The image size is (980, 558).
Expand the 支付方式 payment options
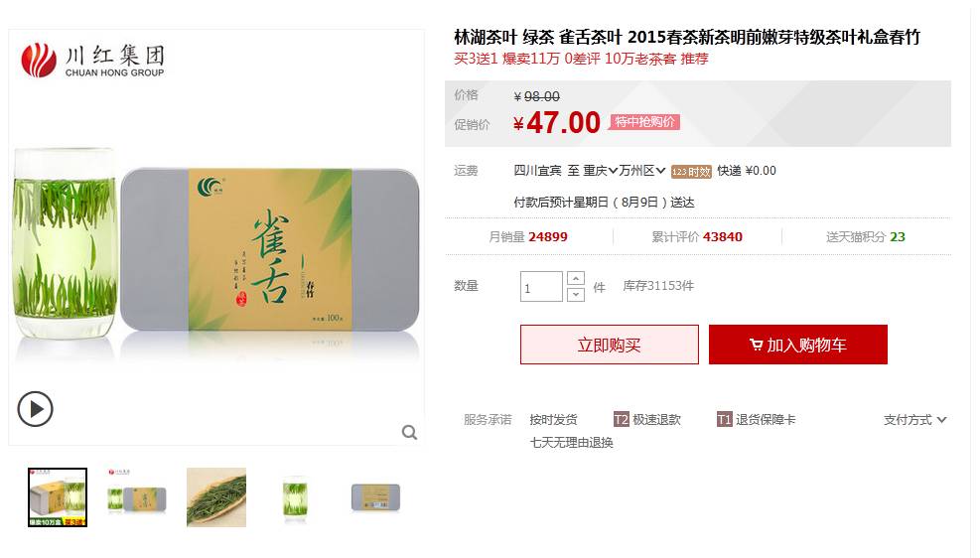coord(915,420)
